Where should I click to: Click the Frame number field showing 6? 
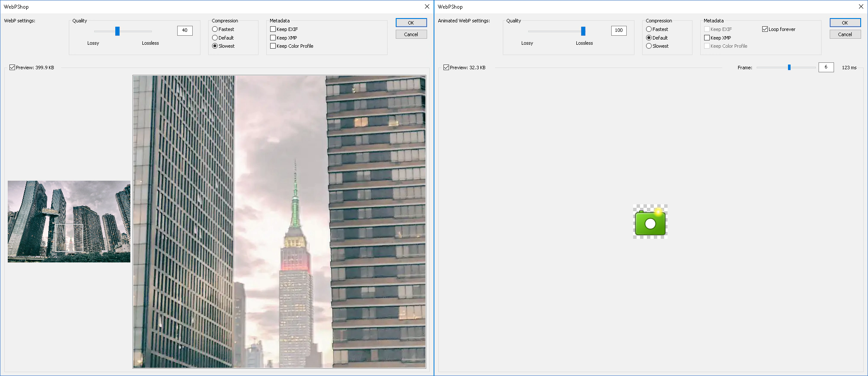coord(826,67)
